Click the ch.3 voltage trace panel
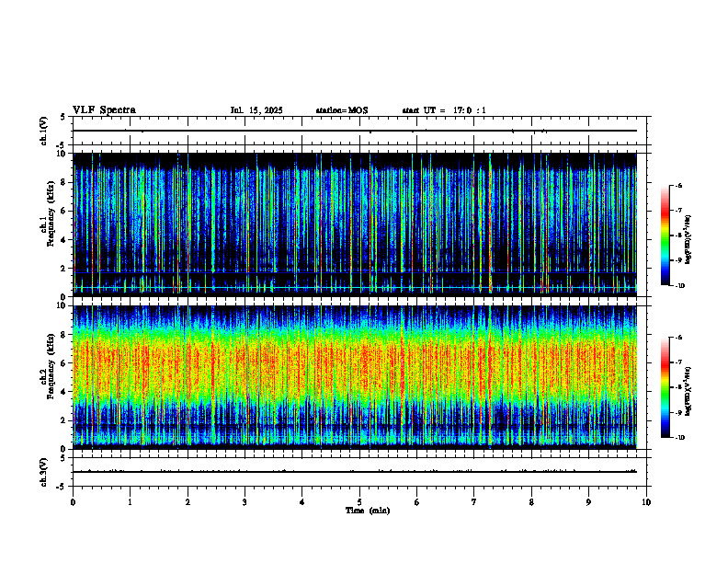This screenshot has height=563, width=728. coord(359,472)
